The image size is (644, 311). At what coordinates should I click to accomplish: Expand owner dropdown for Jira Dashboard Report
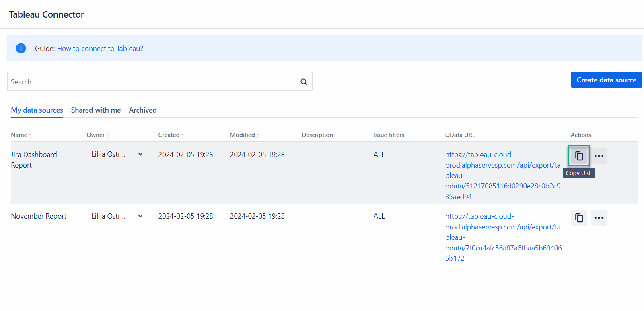(140, 154)
